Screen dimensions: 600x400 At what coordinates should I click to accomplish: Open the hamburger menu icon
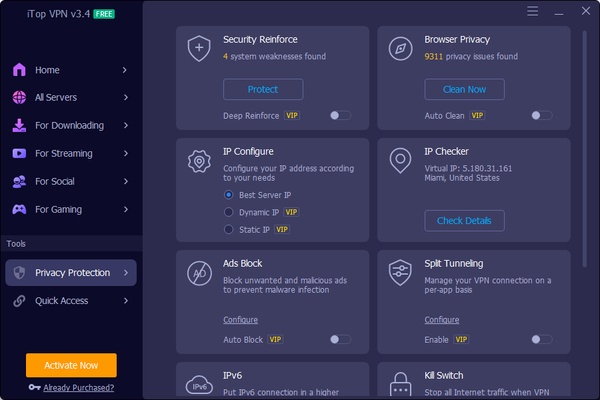point(532,11)
